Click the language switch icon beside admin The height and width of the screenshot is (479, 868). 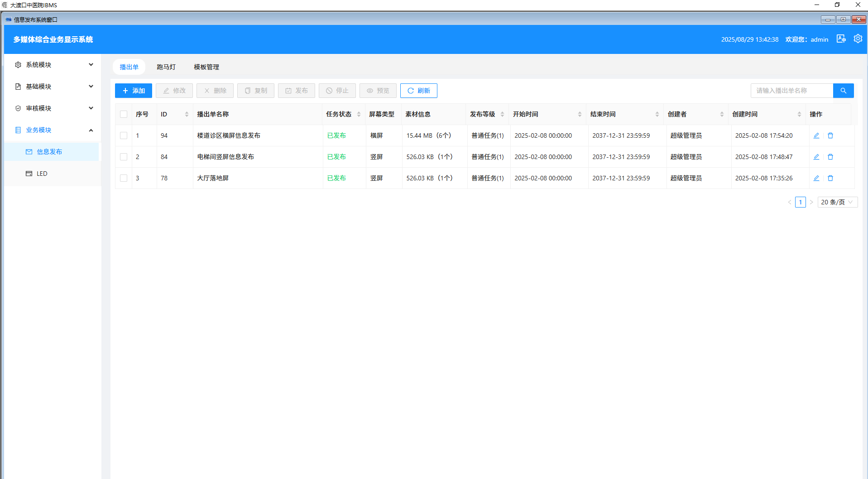tap(841, 39)
